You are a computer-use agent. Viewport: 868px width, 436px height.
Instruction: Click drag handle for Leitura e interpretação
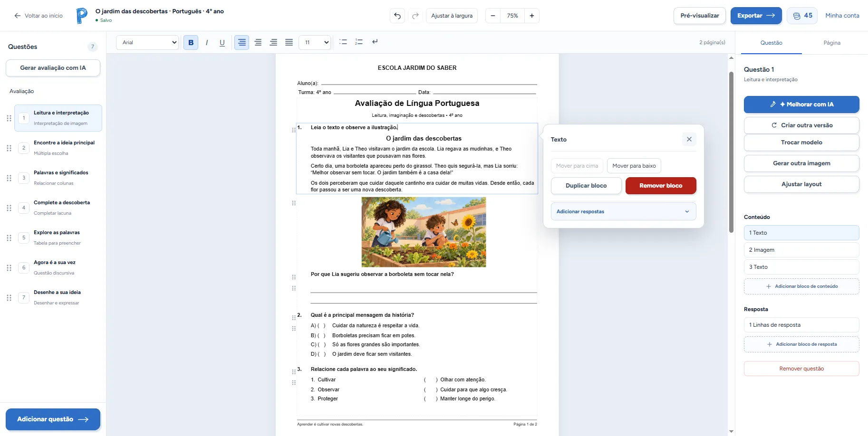coord(9,118)
